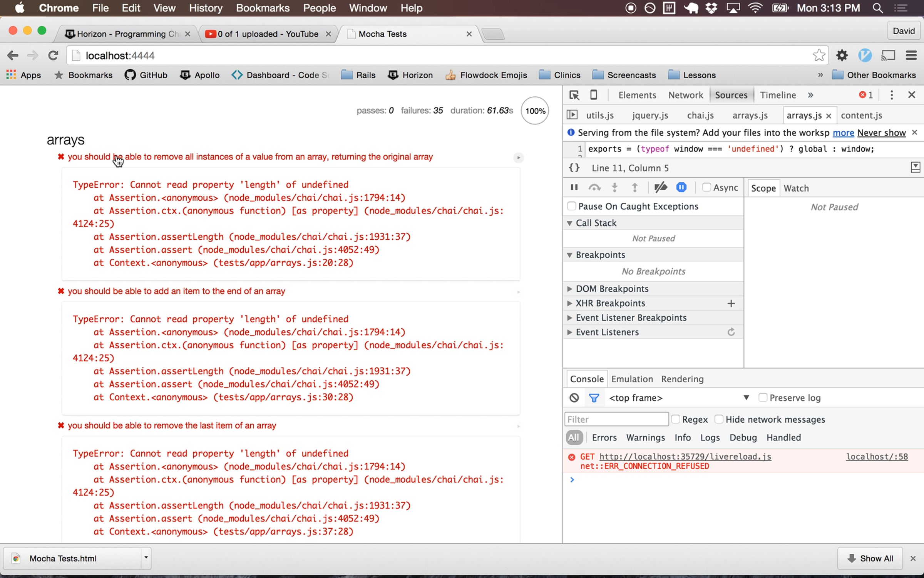
Task: Click the Vimeo extension icon in toolbar
Action: click(865, 55)
